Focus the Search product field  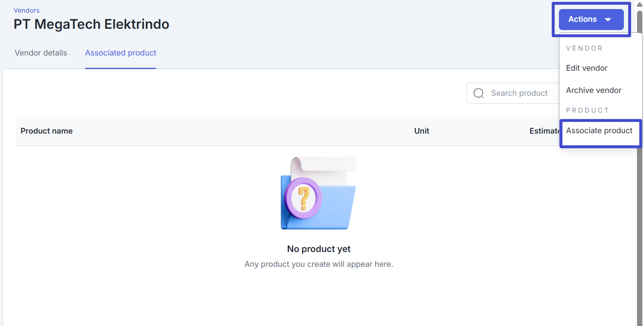click(x=519, y=93)
